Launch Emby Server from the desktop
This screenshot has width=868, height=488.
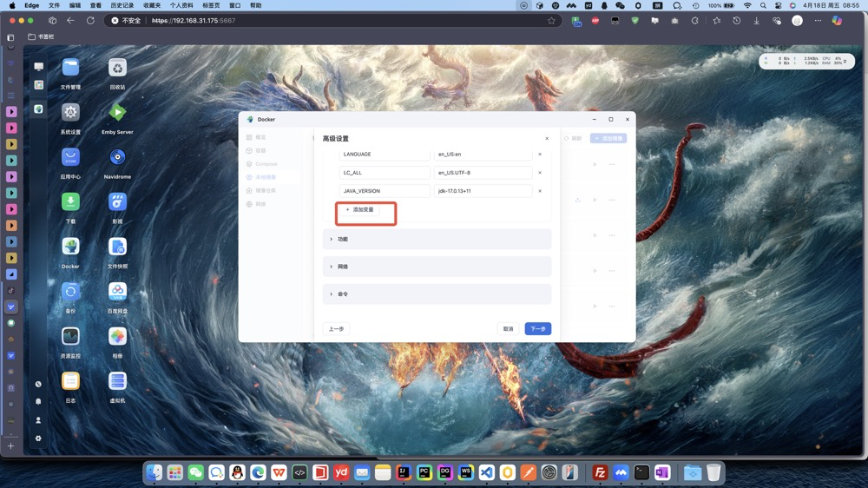tap(117, 112)
